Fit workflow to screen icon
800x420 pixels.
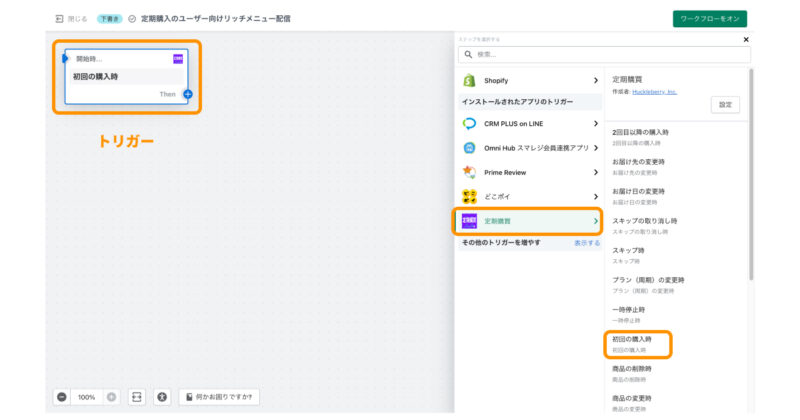coord(137,397)
